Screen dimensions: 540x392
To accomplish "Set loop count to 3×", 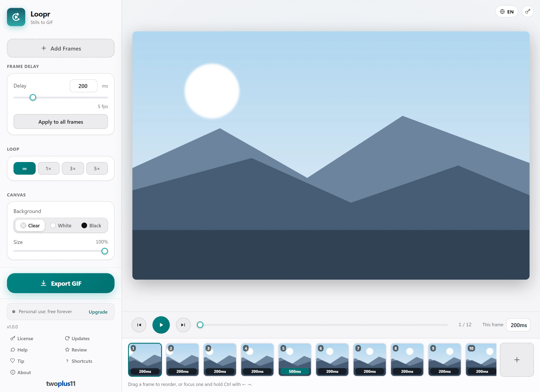I will 73,168.
